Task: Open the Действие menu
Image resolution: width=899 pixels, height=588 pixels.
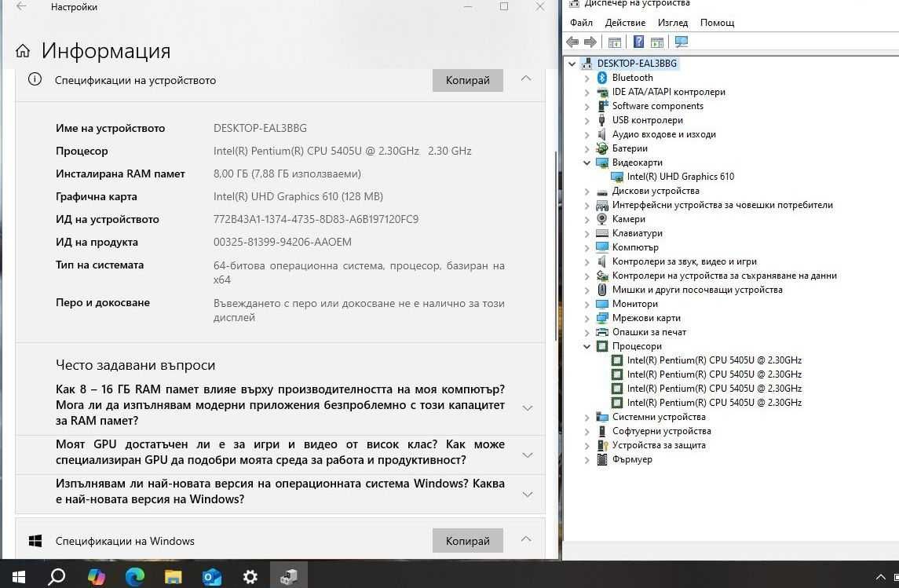Action: [x=625, y=22]
